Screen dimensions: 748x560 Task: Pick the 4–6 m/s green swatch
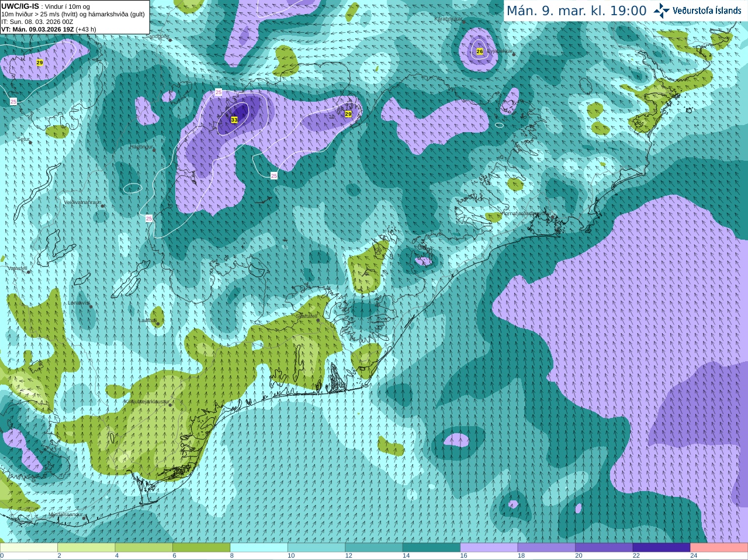coord(144,547)
